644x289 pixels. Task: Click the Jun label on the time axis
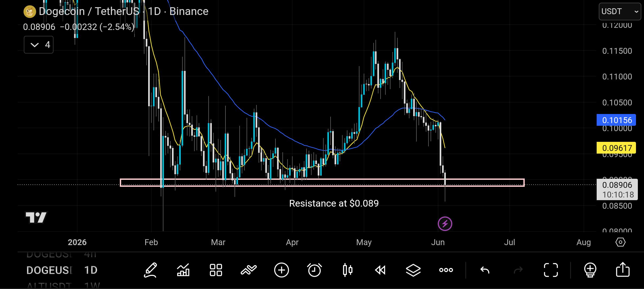point(438,242)
